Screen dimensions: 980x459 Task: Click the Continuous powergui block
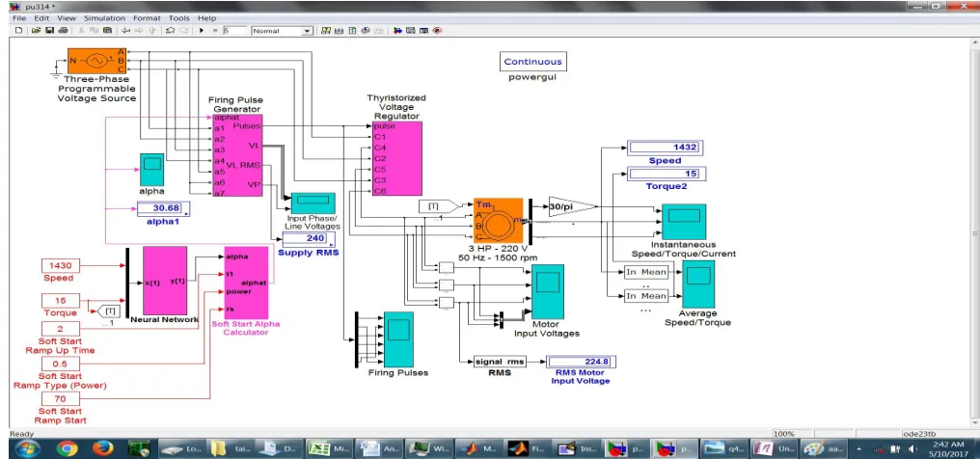533,61
